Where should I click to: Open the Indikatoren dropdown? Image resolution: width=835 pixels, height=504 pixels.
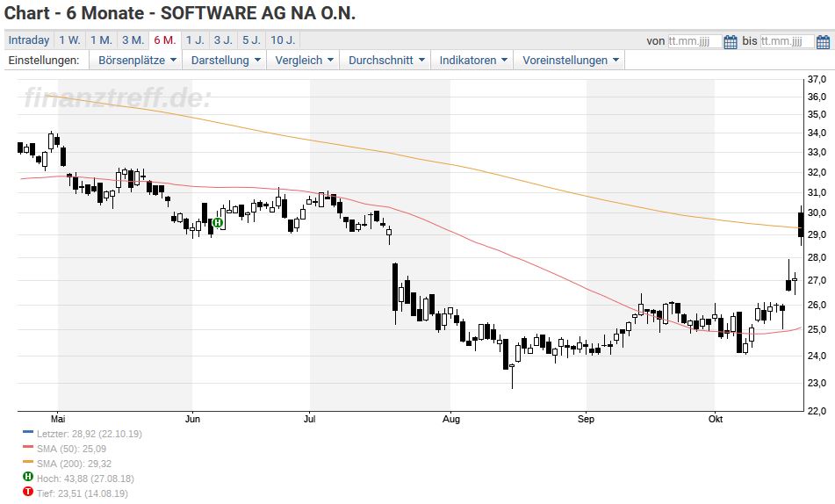(x=472, y=61)
